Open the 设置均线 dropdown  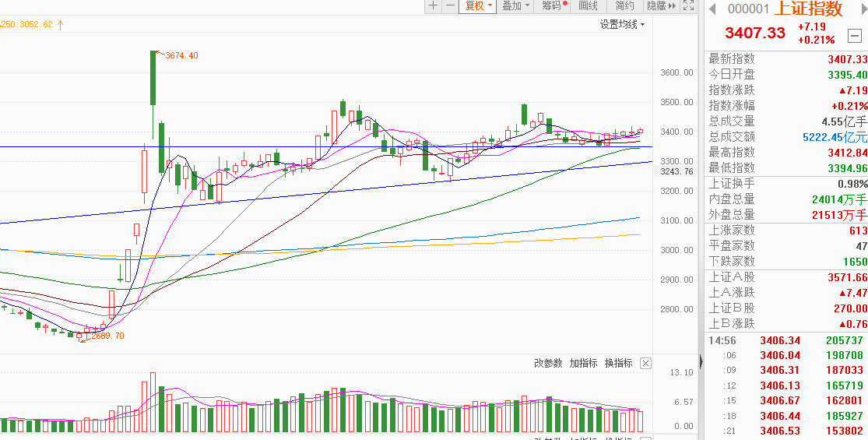coord(622,24)
